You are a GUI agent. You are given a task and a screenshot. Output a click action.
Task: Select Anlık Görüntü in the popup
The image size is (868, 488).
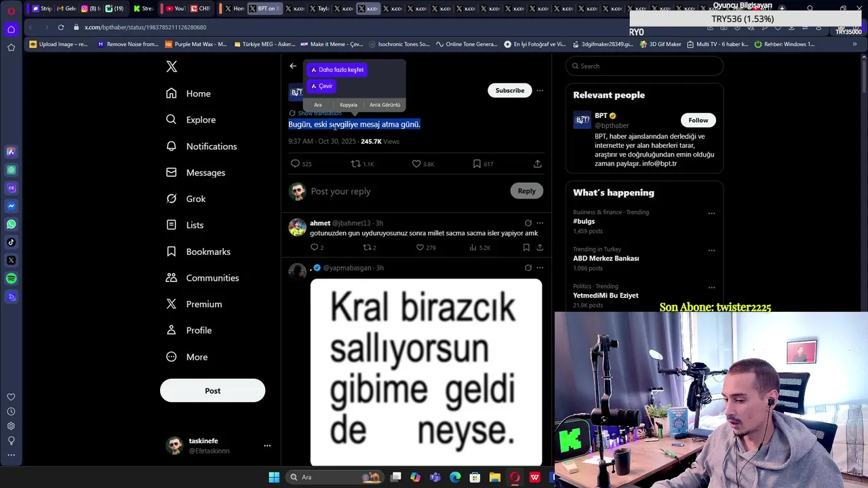(x=384, y=105)
